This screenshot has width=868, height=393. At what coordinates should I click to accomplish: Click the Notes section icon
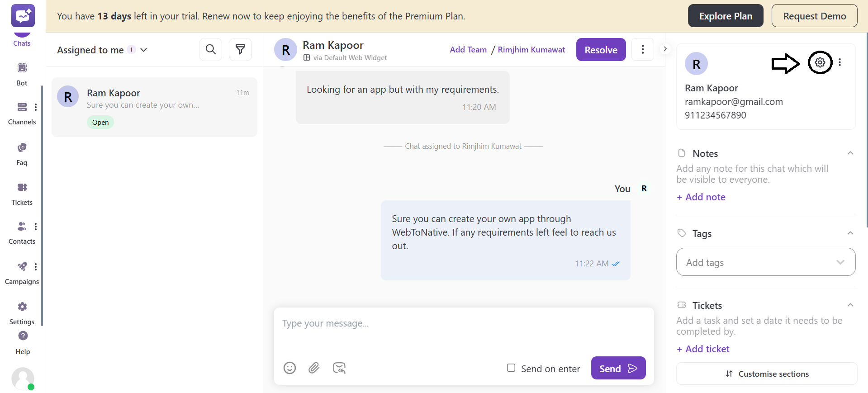tap(682, 153)
